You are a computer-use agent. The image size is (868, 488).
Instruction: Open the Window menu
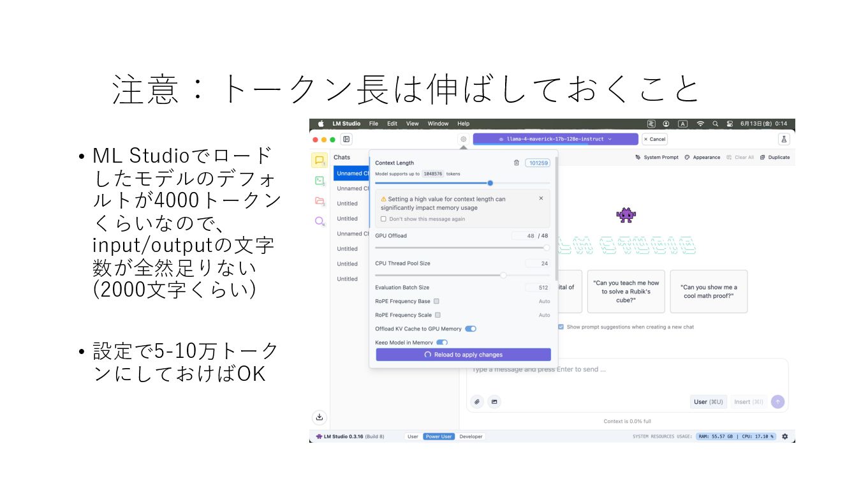tap(438, 124)
